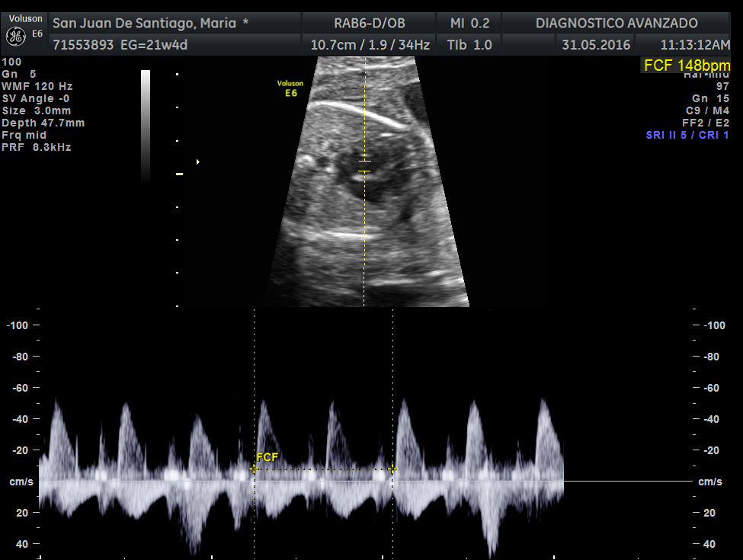The width and height of the screenshot is (743, 560).
Task: Click the FCF 148bpm measurement result
Action: click(687, 66)
